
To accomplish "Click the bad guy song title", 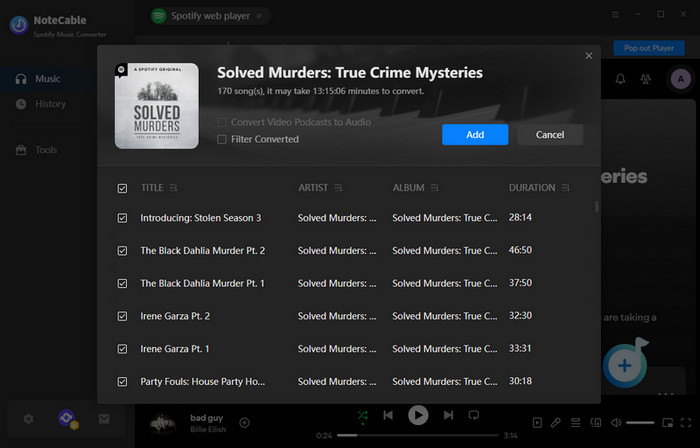I will click(x=206, y=418).
